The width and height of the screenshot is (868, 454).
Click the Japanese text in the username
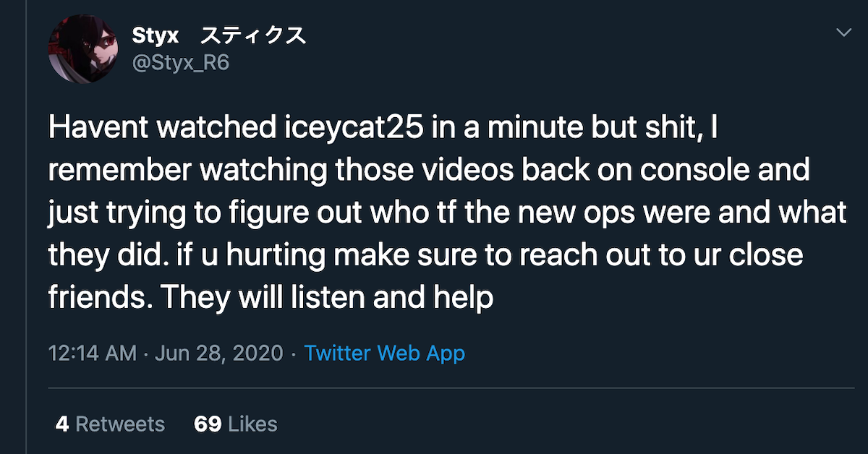click(253, 35)
